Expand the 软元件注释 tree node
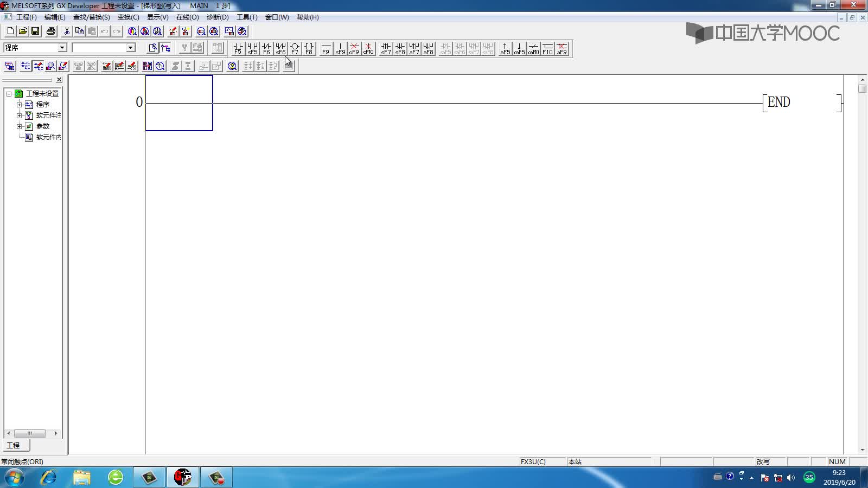 tap(19, 115)
